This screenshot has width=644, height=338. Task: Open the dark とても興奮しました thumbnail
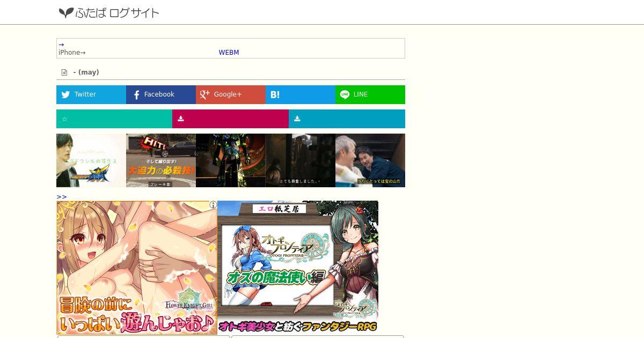click(301, 160)
